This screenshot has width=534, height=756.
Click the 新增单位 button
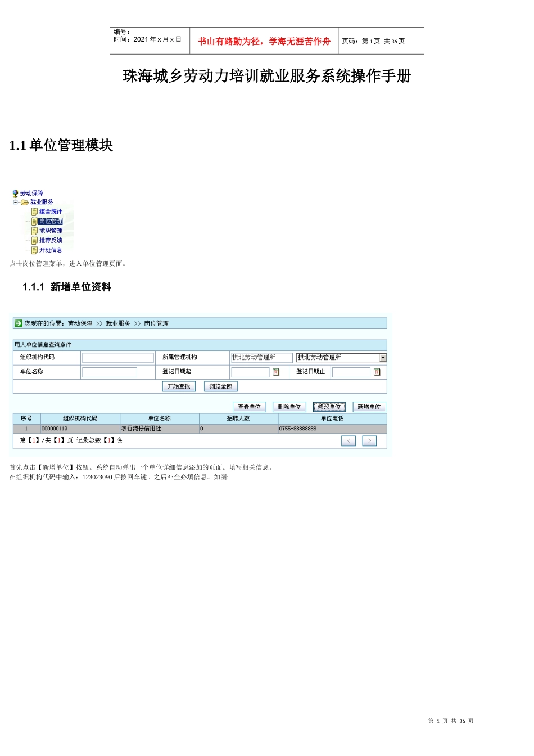(369, 407)
